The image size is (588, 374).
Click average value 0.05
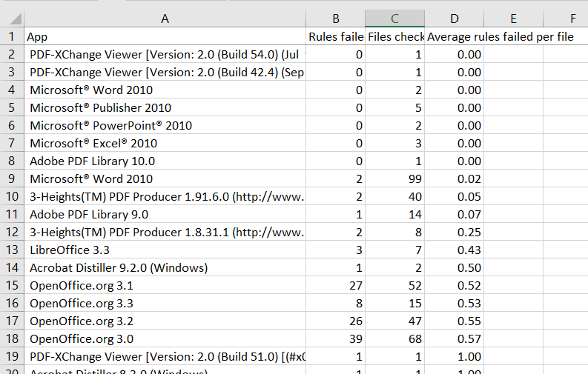(454, 196)
